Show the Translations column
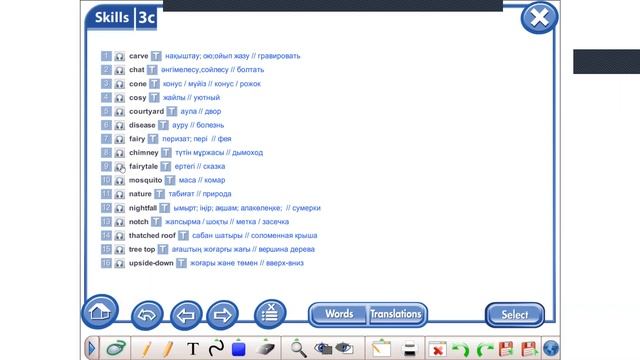640x360 pixels. tap(396, 314)
